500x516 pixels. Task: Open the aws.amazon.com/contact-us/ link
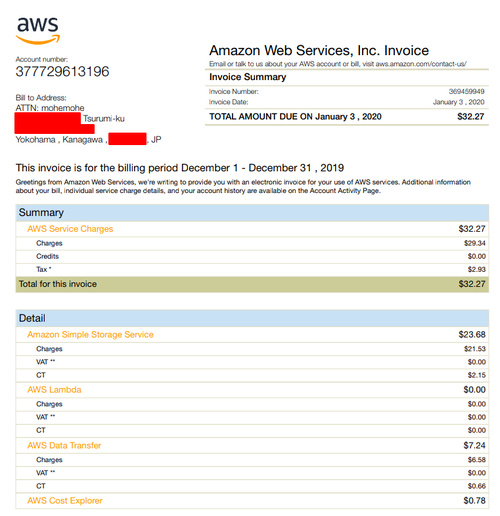click(421, 64)
